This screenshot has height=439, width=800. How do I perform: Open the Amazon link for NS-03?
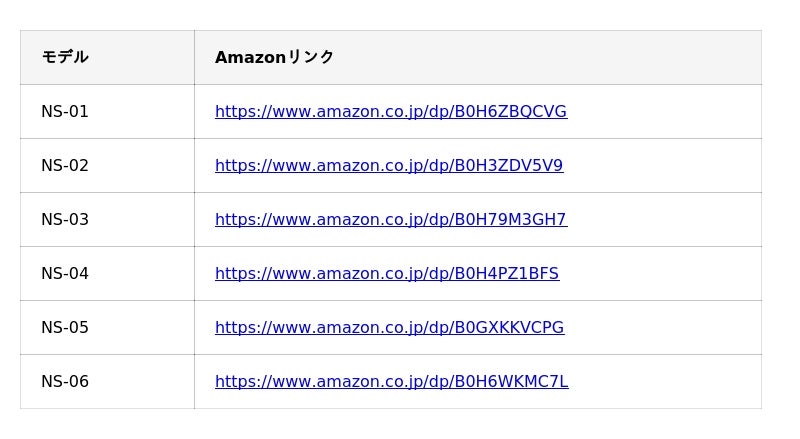(x=391, y=220)
